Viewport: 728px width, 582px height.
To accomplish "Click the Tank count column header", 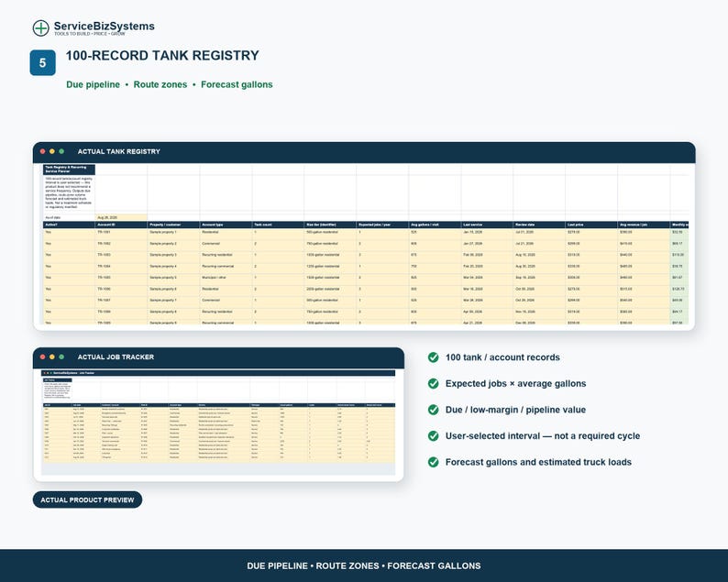I will [278, 225].
